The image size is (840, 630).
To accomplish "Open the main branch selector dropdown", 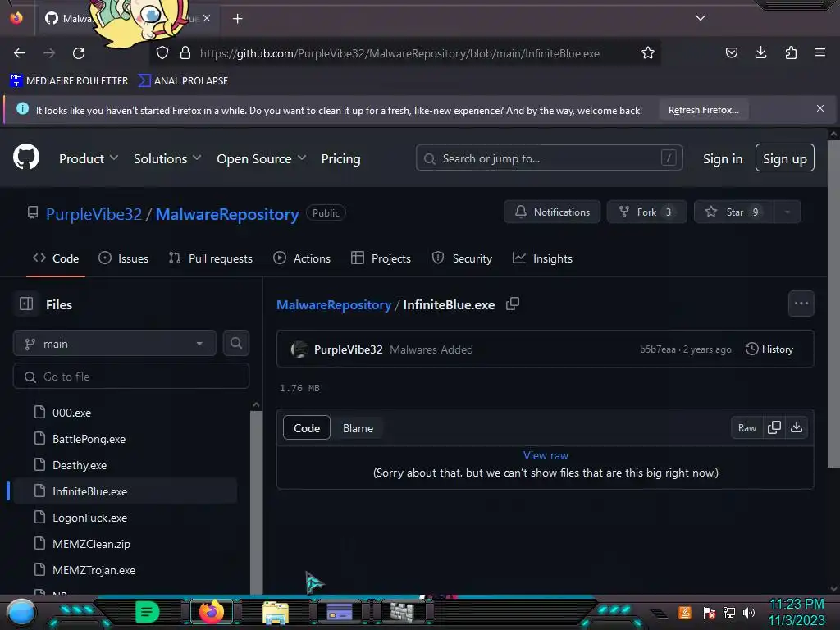I will [115, 344].
